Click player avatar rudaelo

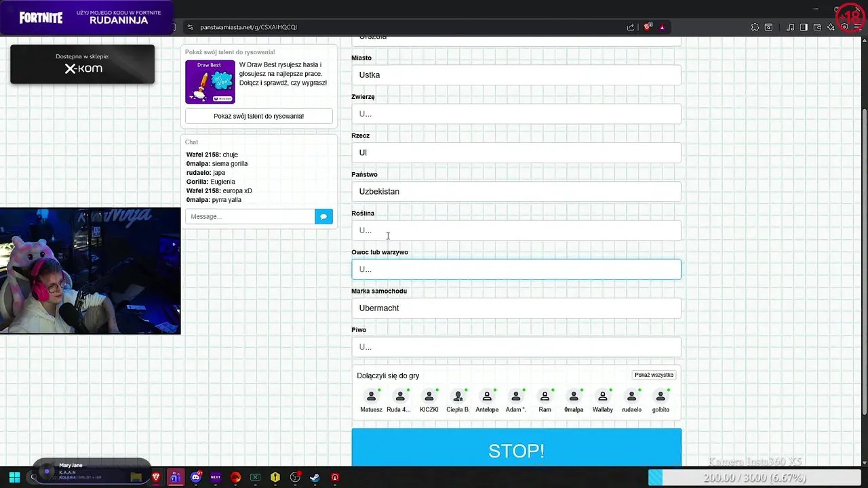point(631,396)
